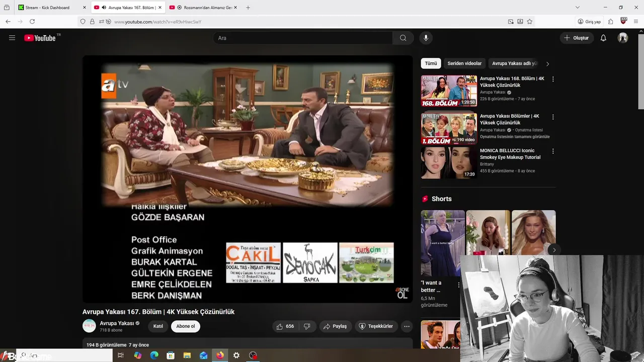
Task: Start voice search with microphone icon
Action: click(x=426, y=38)
